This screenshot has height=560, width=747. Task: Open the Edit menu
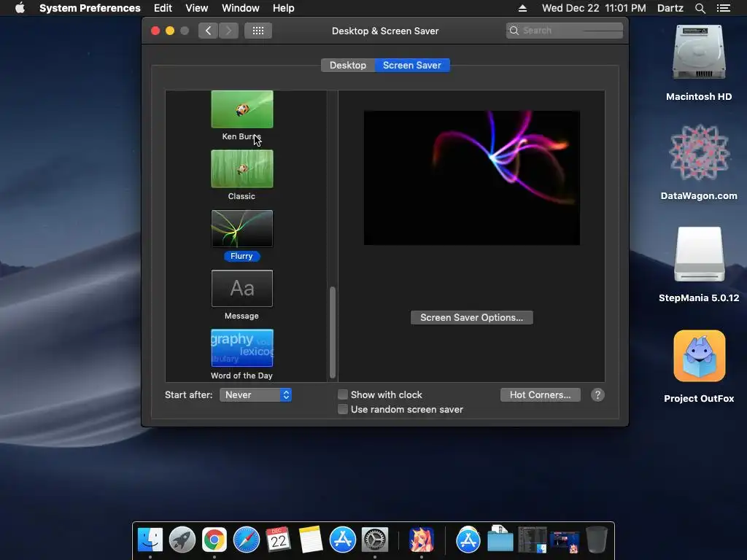(x=163, y=8)
